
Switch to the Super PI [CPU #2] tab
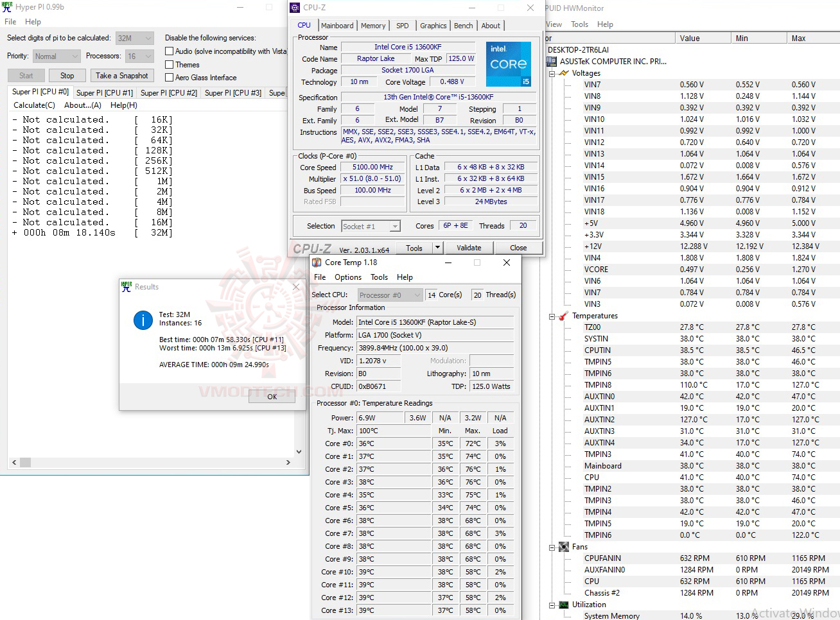[169, 93]
